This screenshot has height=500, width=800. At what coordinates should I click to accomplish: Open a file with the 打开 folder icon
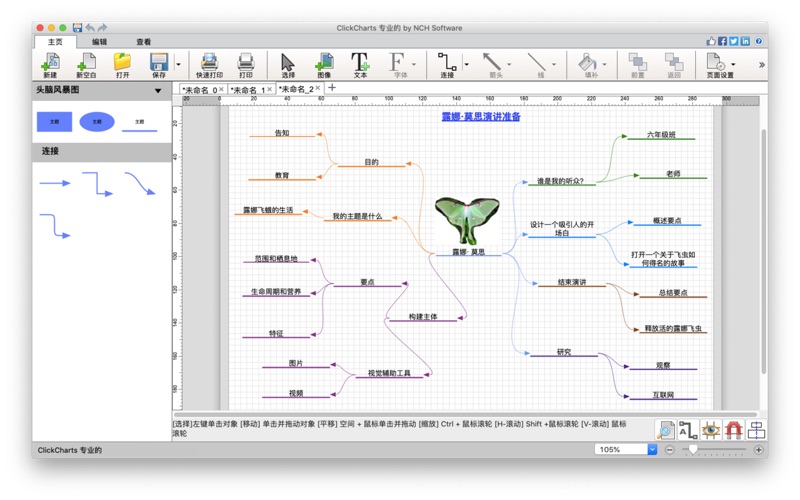coord(122,64)
